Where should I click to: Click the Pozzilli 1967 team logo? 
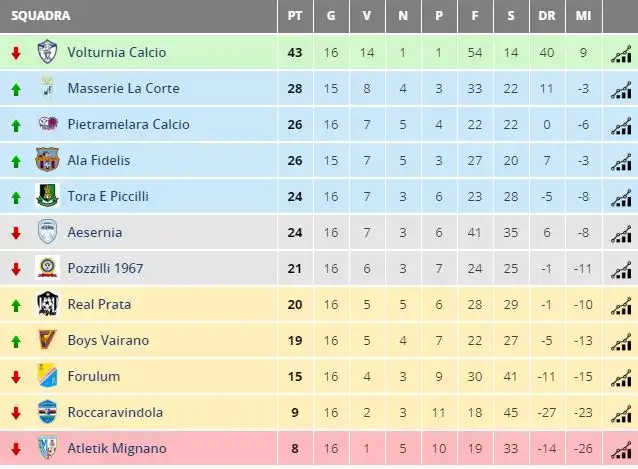pyautogui.click(x=48, y=268)
